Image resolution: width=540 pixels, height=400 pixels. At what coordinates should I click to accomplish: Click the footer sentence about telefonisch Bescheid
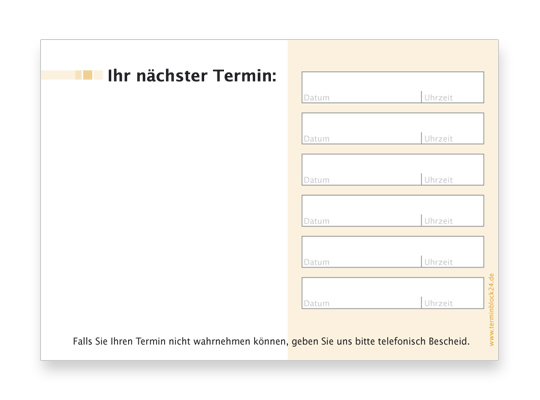[x=271, y=341]
